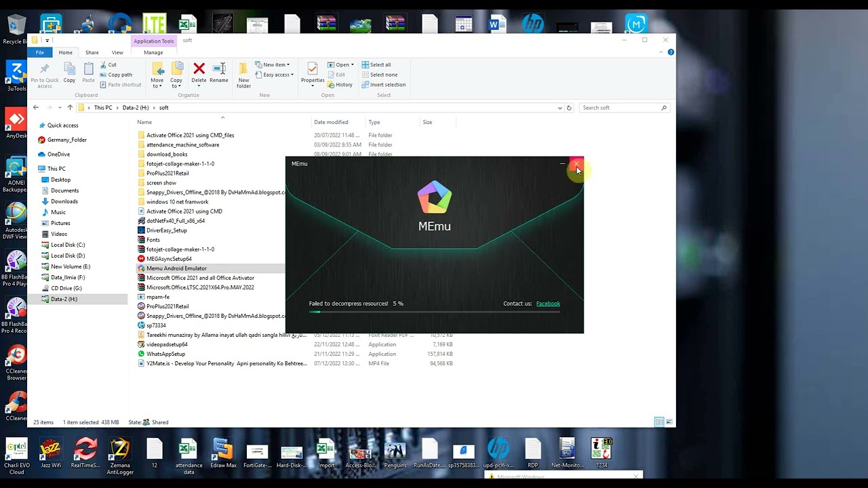The width and height of the screenshot is (868, 488).
Task: Select the videopadsetup64 file
Action: point(167,344)
